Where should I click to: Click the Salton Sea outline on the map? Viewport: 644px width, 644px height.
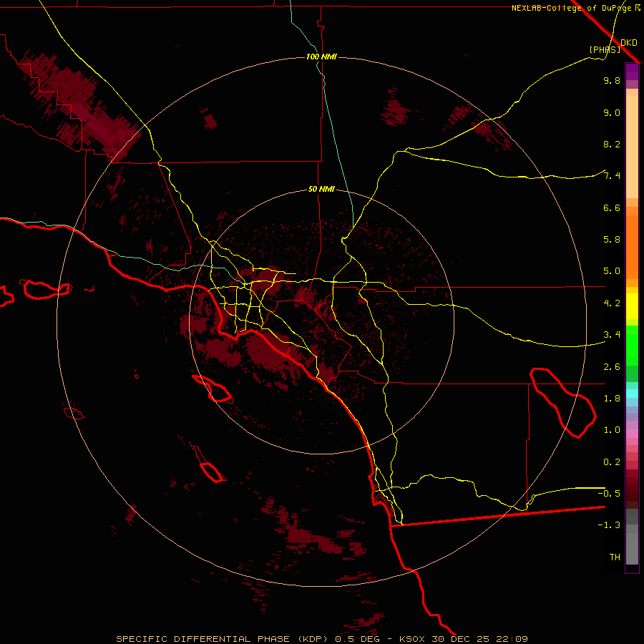click(563, 402)
